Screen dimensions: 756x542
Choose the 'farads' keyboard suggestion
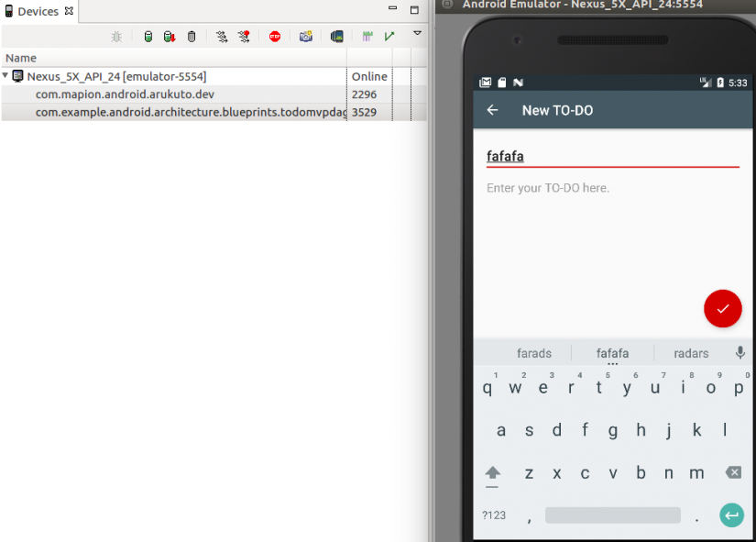(533, 353)
